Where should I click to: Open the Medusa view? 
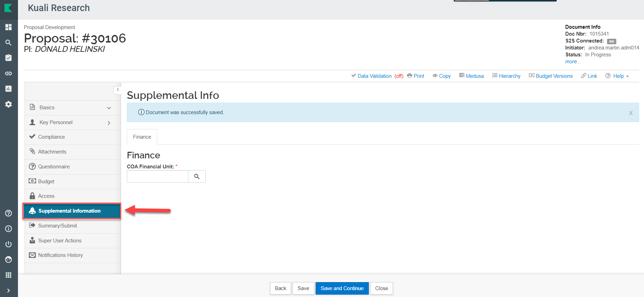[x=471, y=76]
